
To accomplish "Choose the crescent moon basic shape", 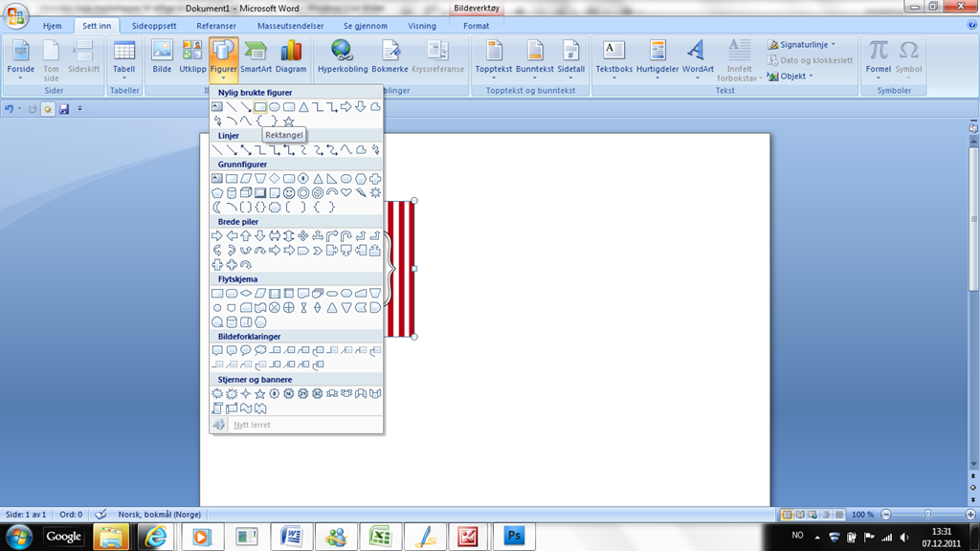I will tap(217, 208).
